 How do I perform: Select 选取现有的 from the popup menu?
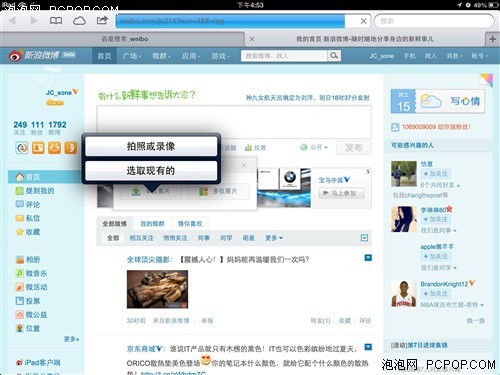pos(151,171)
